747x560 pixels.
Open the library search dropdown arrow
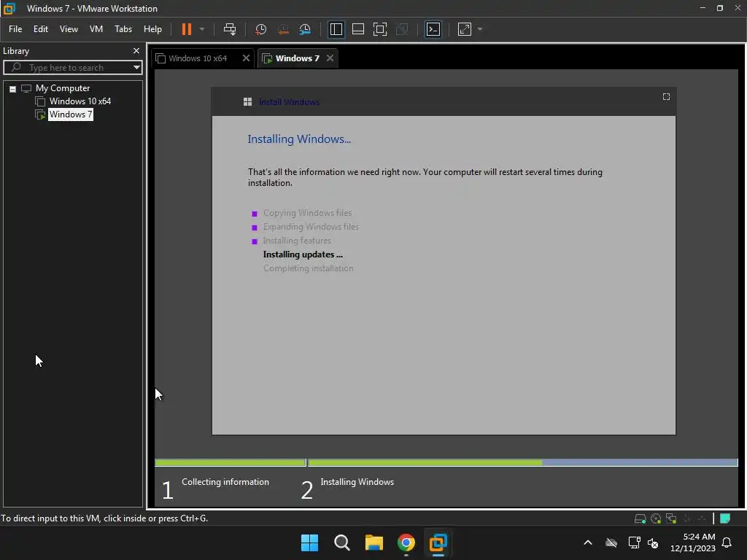(x=136, y=68)
